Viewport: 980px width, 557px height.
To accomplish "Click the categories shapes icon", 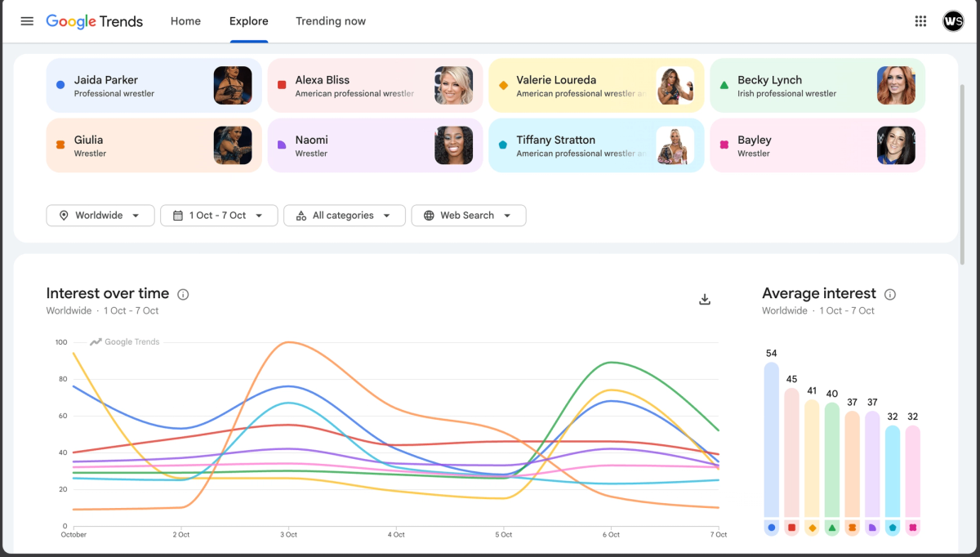I will click(x=301, y=216).
